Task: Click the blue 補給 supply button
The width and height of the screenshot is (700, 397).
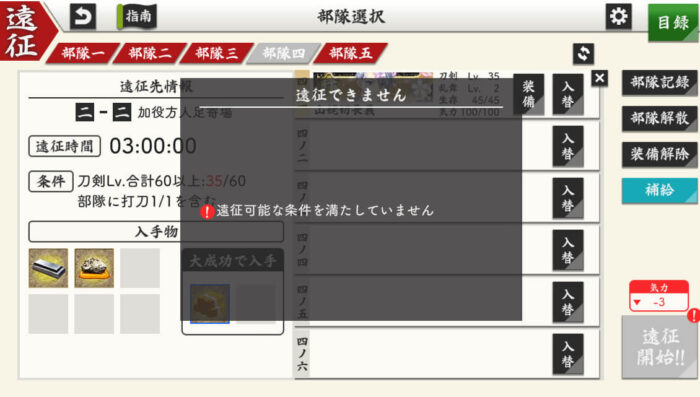Action: coord(659,190)
